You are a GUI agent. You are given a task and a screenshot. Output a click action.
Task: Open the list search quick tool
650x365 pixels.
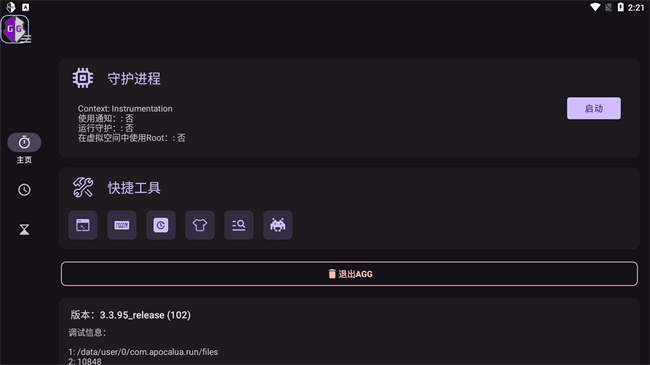[x=239, y=225]
